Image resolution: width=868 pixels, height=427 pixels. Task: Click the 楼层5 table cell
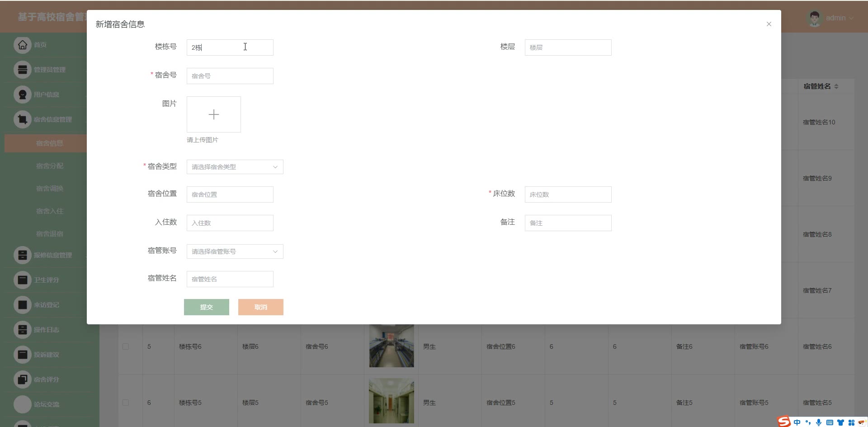[250, 403]
